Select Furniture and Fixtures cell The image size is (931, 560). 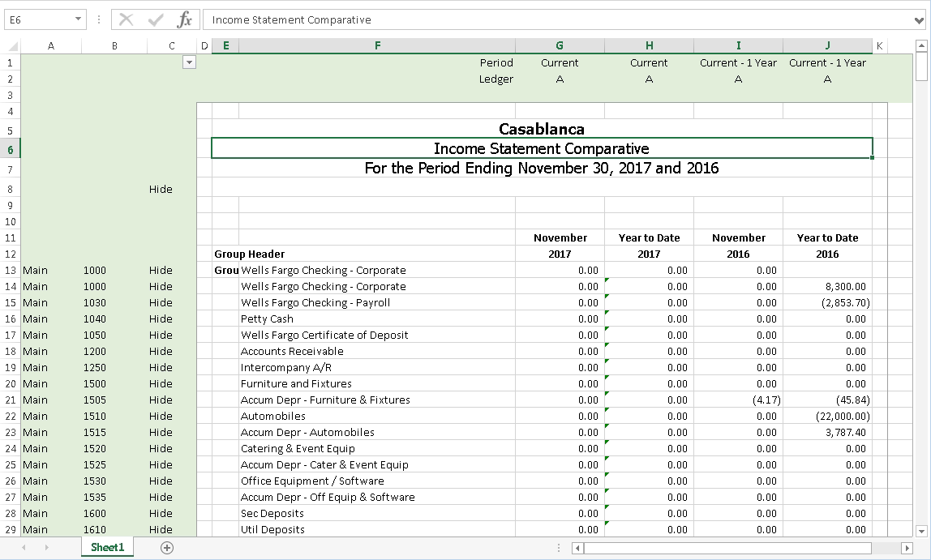pyautogui.click(x=377, y=384)
